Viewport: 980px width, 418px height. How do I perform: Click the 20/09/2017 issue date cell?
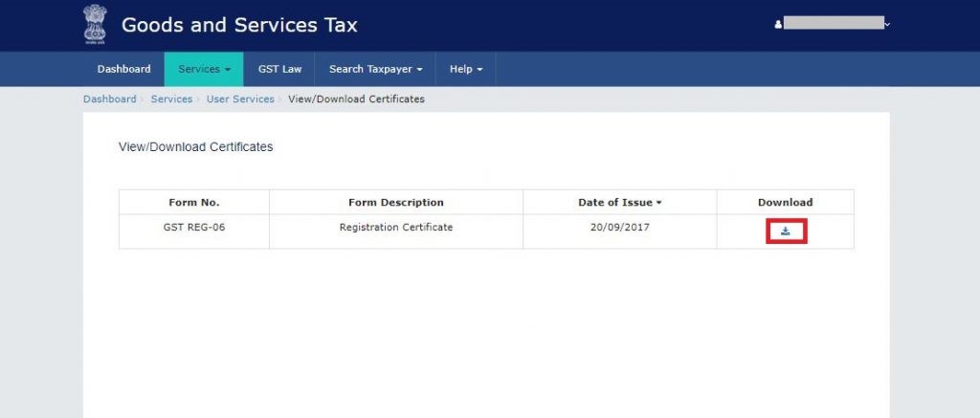(619, 228)
